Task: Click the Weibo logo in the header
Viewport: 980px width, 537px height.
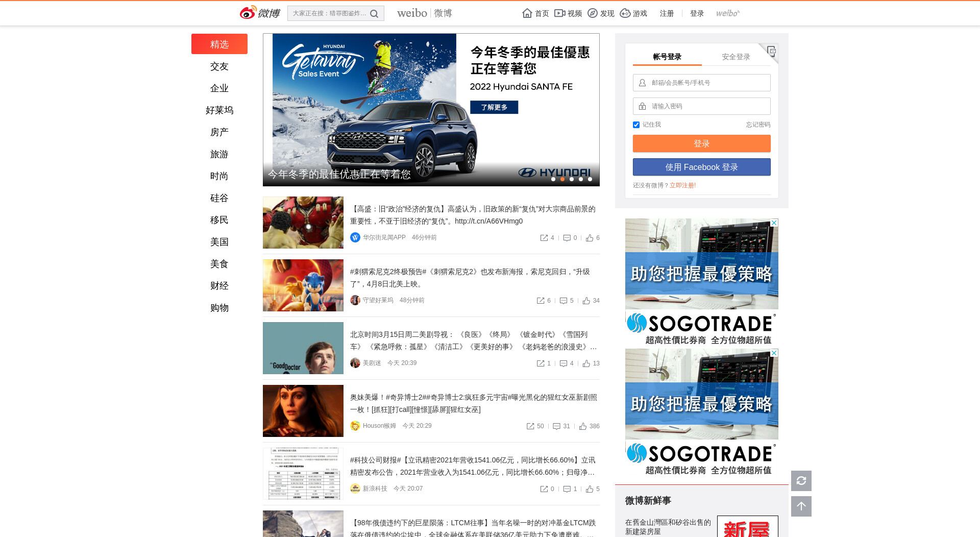Action: pos(260,13)
